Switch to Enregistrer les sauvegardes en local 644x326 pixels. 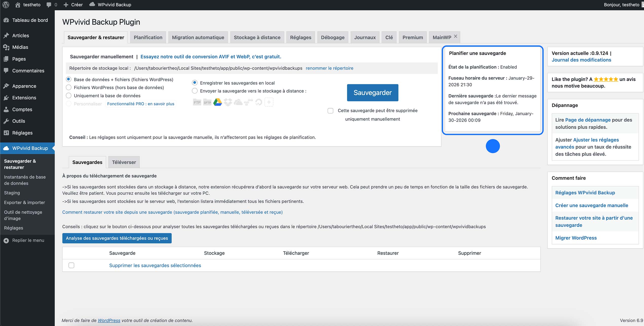point(194,83)
